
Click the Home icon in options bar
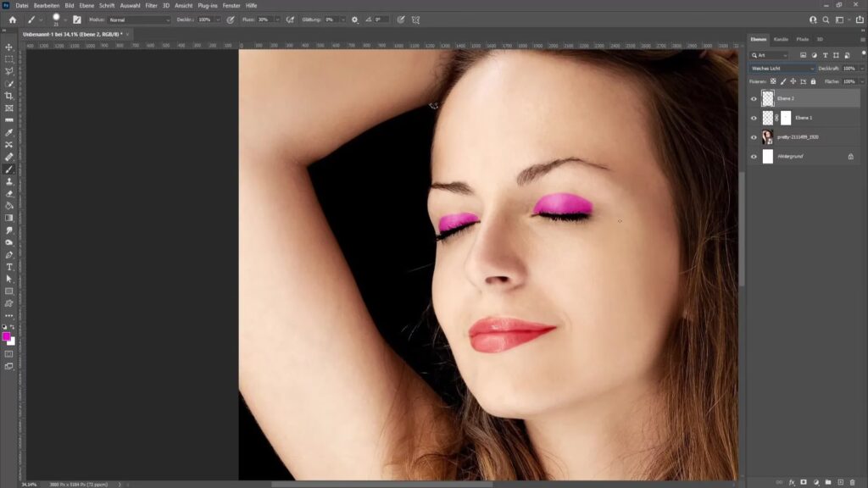pos(12,19)
